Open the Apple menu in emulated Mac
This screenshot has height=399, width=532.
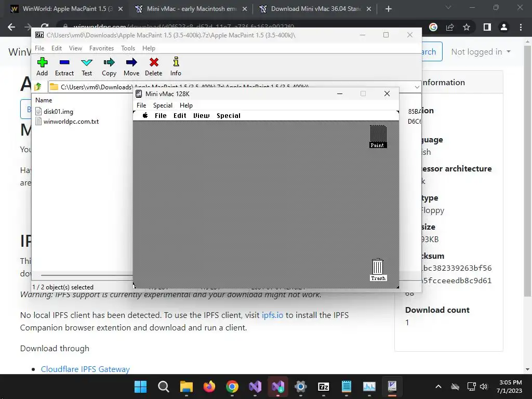point(145,115)
